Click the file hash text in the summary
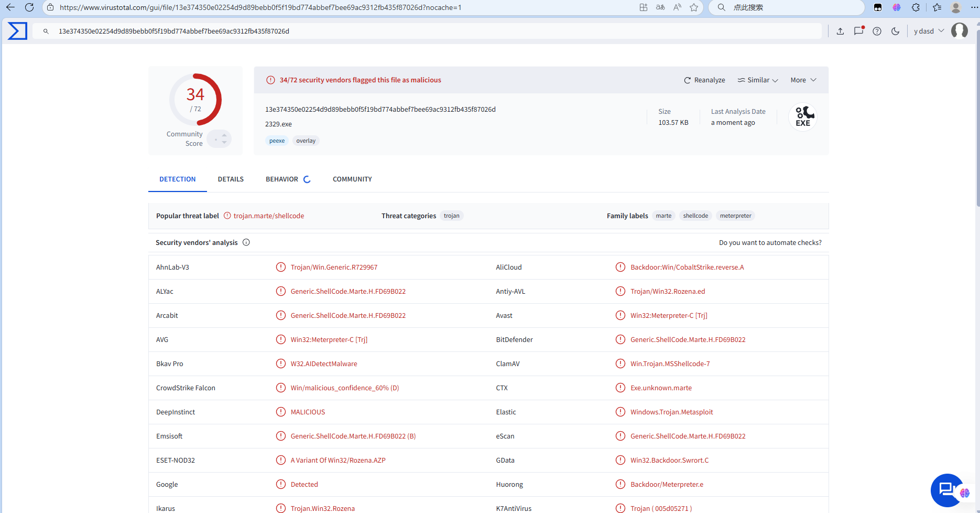The image size is (980, 513). [x=380, y=110]
